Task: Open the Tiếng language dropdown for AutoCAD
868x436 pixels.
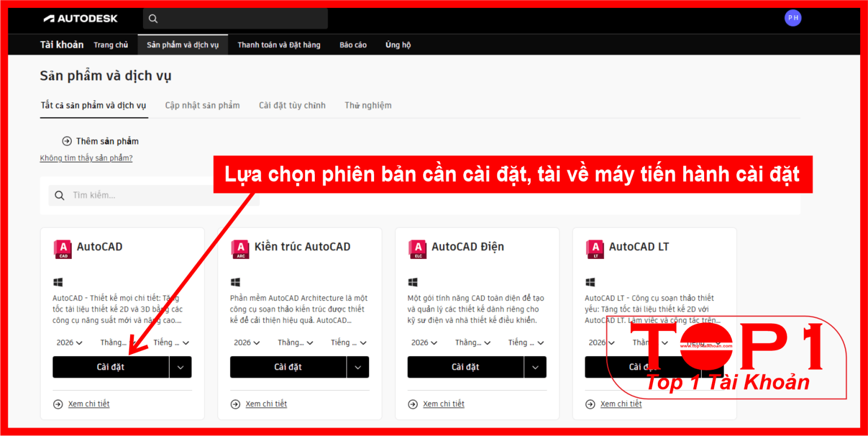Action: click(x=171, y=343)
